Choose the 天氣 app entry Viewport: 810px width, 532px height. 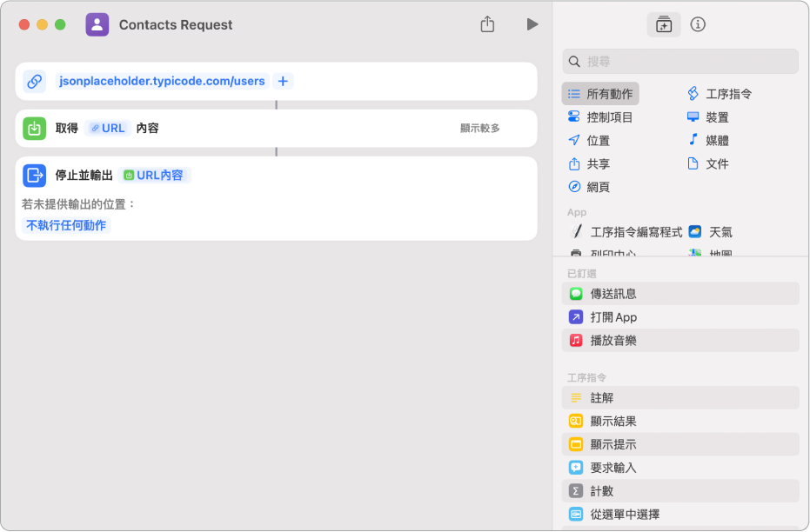pos(711,232)
